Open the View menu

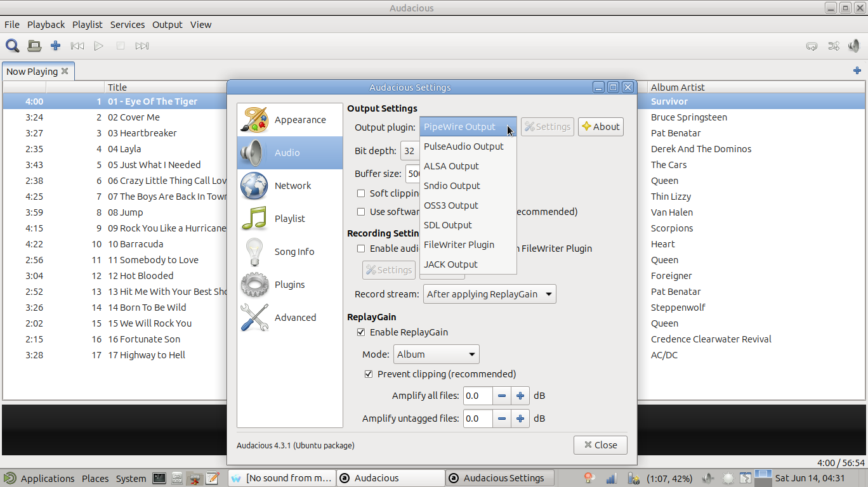pos(201,25)
